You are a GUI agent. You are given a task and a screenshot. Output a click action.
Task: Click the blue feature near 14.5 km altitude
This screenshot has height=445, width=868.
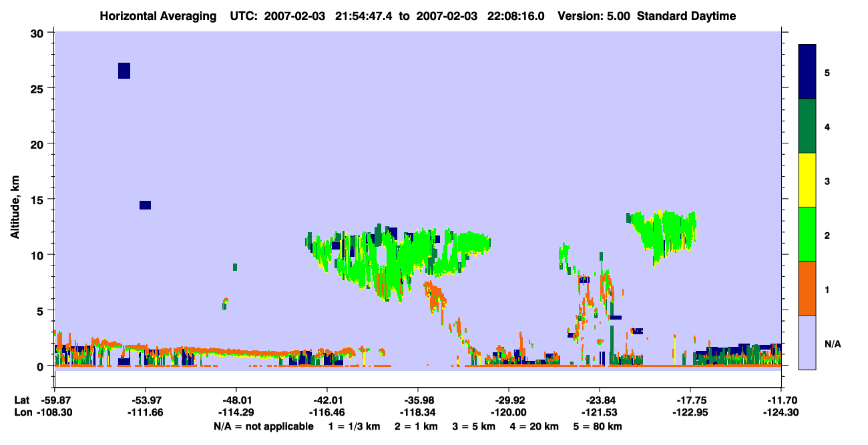tap(145, 205)
